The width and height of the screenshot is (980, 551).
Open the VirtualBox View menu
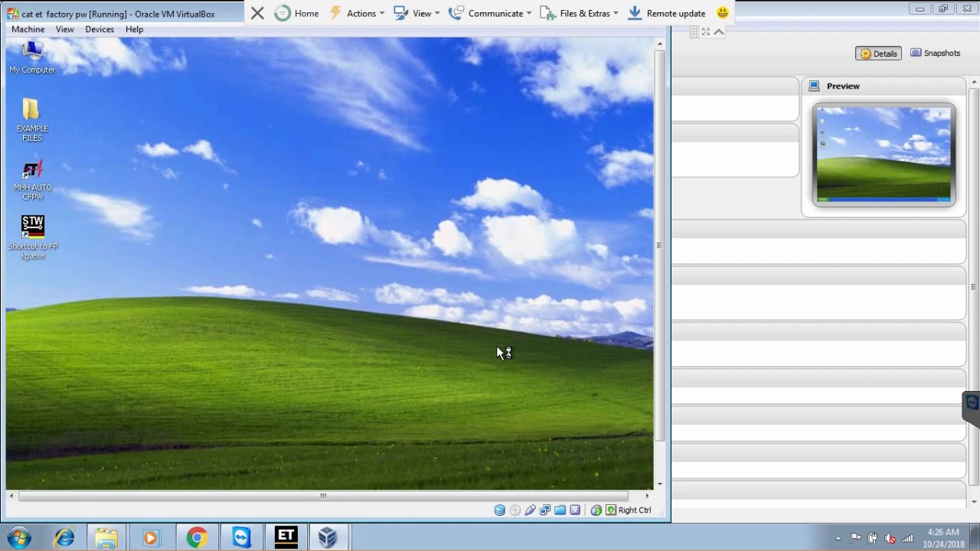(64, 29)
